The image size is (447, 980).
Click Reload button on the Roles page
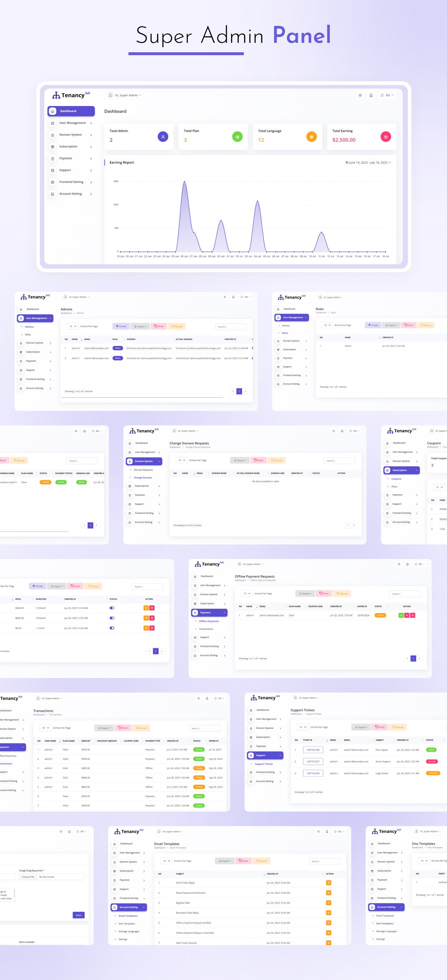(426, 325)
